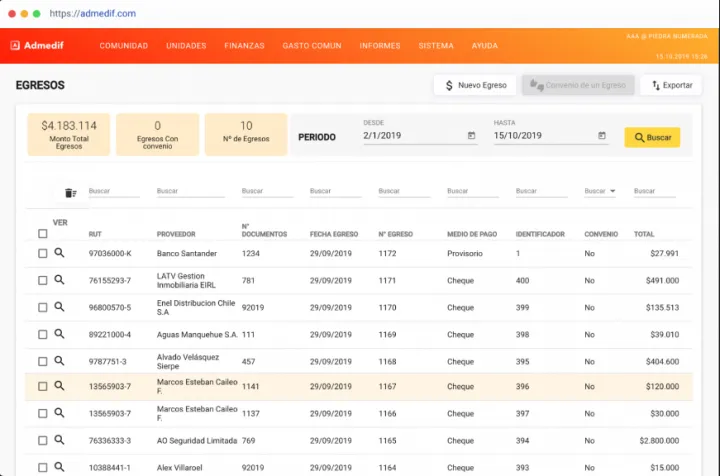Inspect the Alex Villaroel egreso entry
The height and width of the screenshot is (476, 720).
(x=59, y=466)
